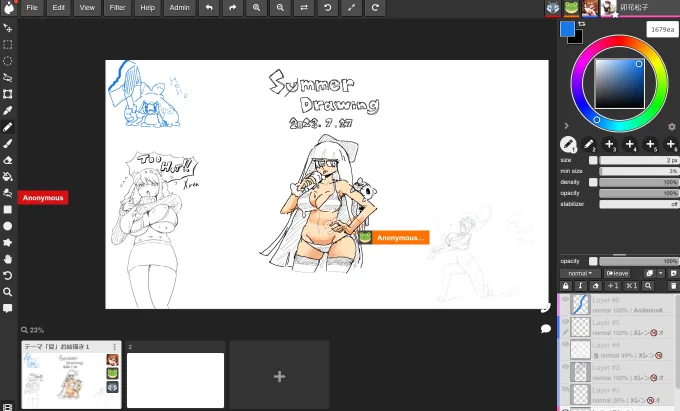Select Layer #6 thumbnail with blue stroke
This screenshot has width=680, height=411.
[x=580, y=304]
